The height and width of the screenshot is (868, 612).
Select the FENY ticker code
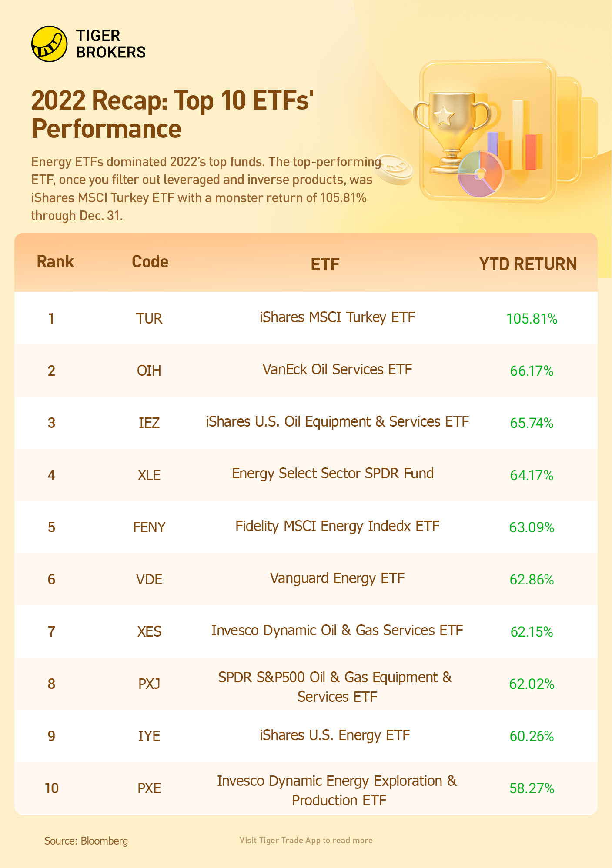tap(149, 527)
